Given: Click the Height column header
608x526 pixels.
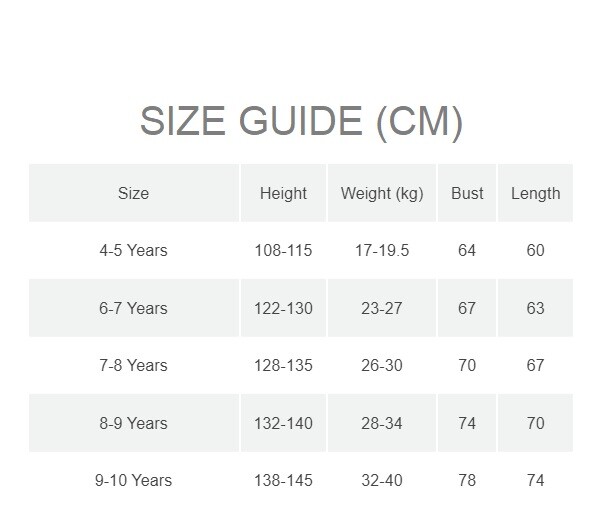Looking at the screenshot, I should coord(283,193).
